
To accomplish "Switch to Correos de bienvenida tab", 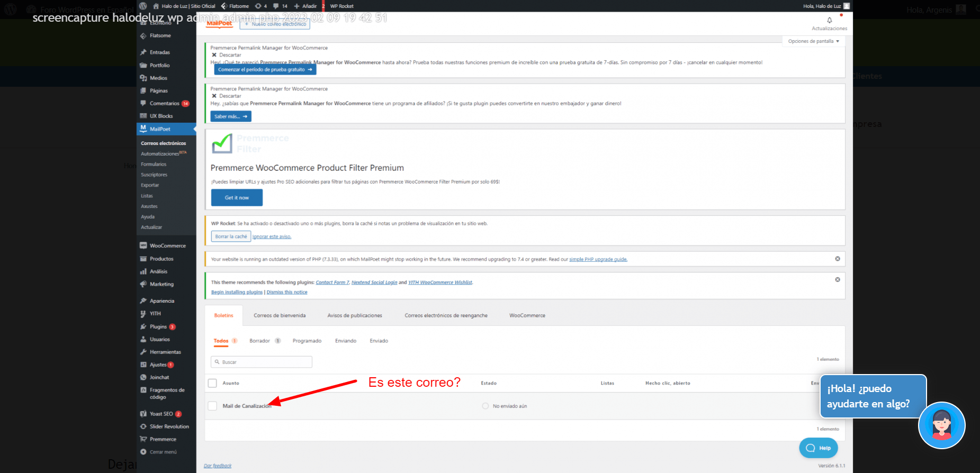I will coord(280,315).
